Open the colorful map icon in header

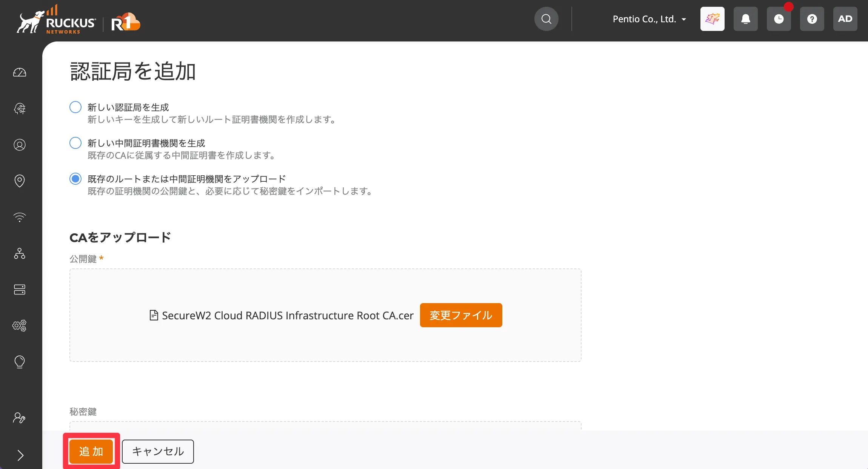click(712, 19)
